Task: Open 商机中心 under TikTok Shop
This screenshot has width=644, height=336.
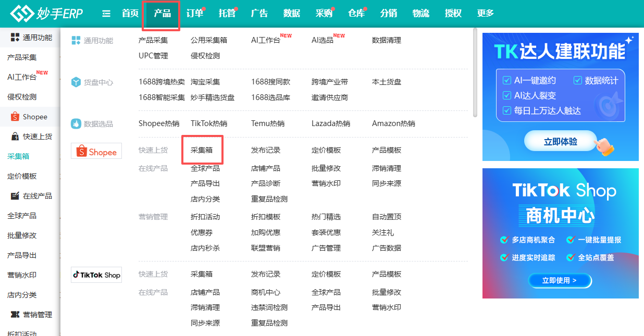Action: click(266, 292)
